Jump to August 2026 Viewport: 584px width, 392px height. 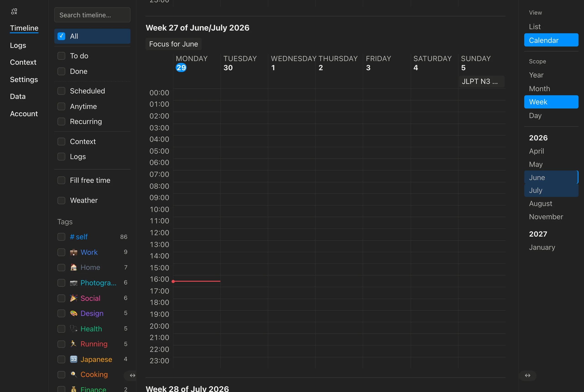pos(551,204)
